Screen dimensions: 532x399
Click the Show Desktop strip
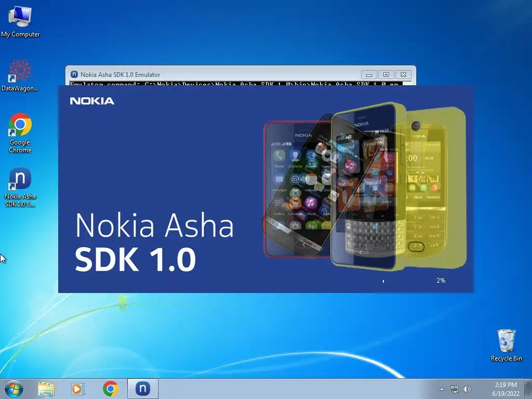[528, 389]
